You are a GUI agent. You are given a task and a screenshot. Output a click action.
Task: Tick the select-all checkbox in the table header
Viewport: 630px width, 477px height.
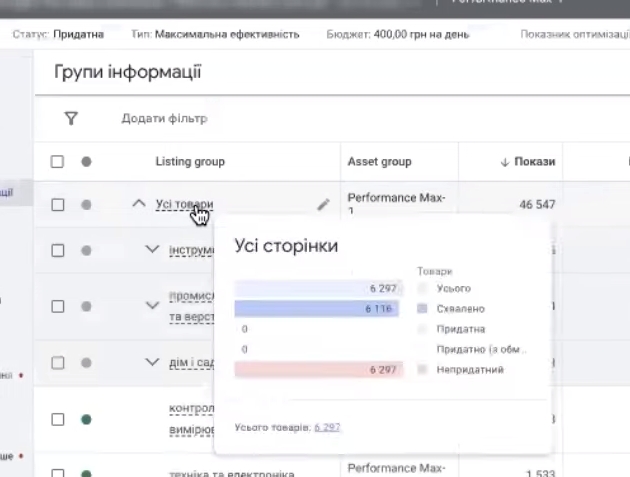click(58, 162)
